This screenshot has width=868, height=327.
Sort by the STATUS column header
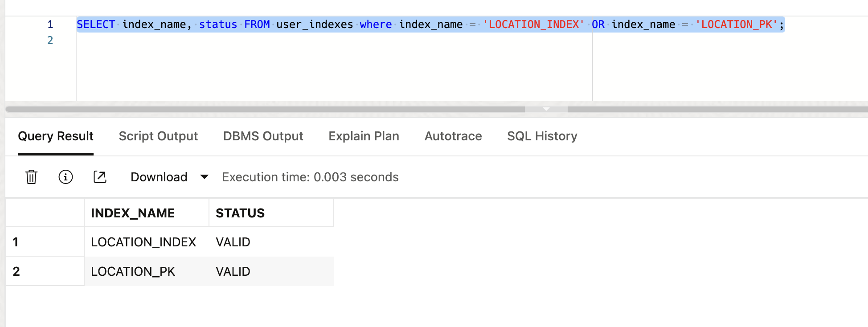271,213
